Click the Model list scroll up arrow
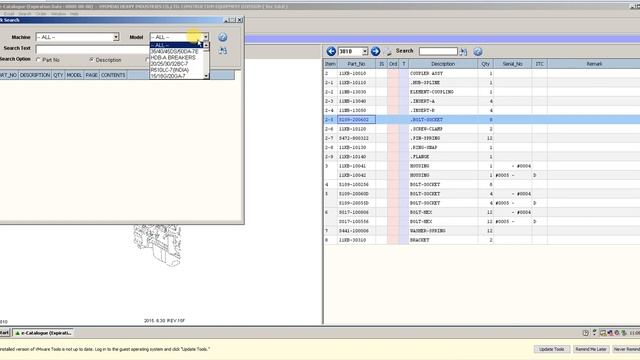Image resolution: width=640 pixels, height=360 pixels. (x=206, y=45)
